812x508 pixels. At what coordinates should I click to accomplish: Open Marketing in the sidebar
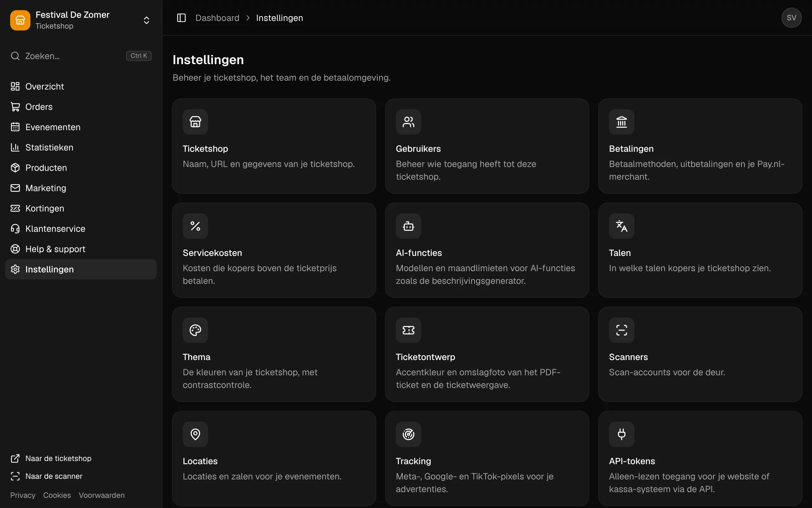pos(81,188)
